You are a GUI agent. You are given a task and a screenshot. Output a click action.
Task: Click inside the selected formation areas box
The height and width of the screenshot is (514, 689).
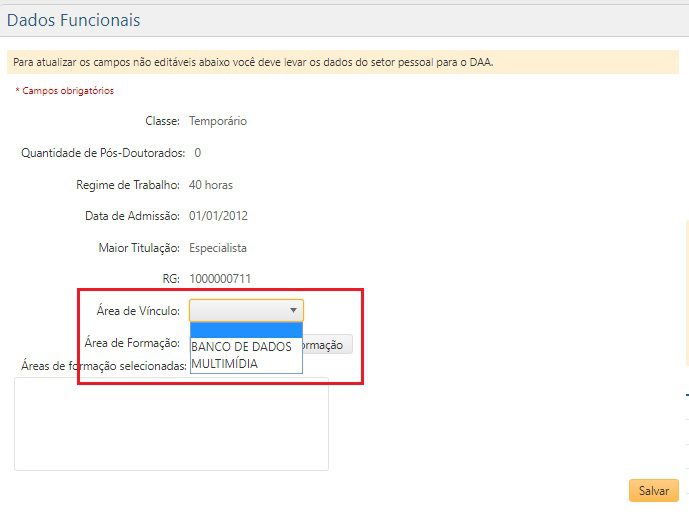tap(170, 423)
